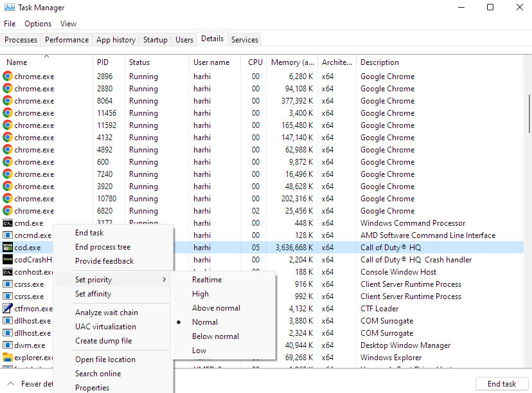Click the Chrome icon for PID 11592
532x393 pixels.
coord(8,125)
